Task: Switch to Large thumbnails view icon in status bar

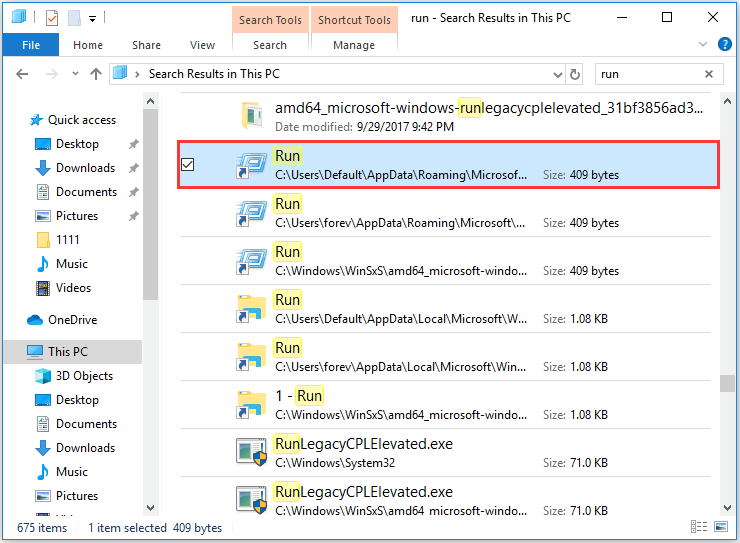Action: [721, 527]
